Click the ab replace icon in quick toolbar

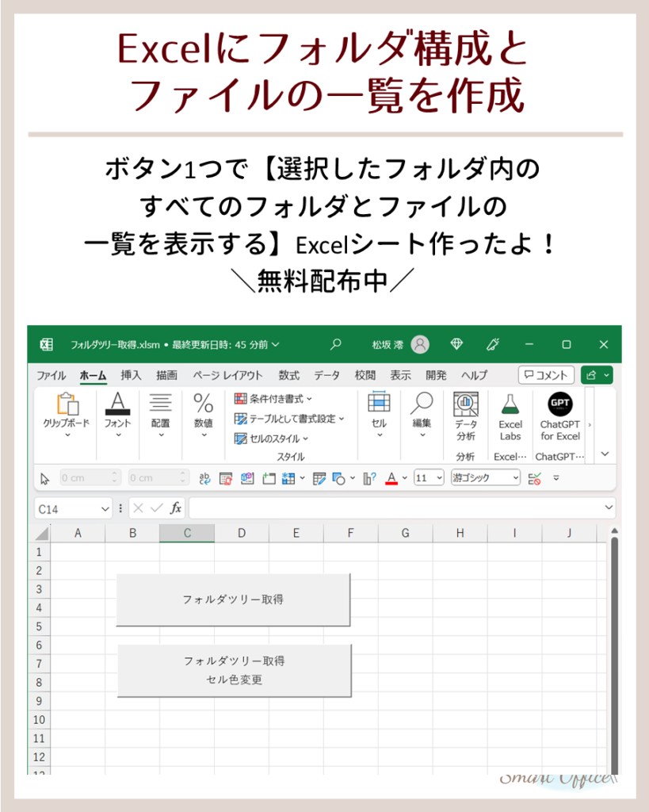point(205,478)
